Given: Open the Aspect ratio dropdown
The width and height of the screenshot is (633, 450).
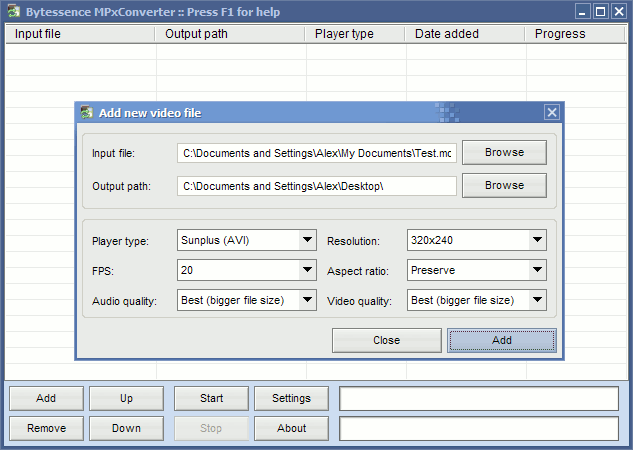Looking at the screenshot, I should point(537,270).
